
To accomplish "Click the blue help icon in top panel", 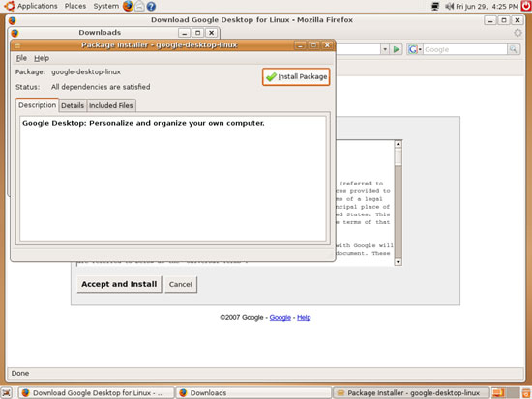I will (151, 6).
